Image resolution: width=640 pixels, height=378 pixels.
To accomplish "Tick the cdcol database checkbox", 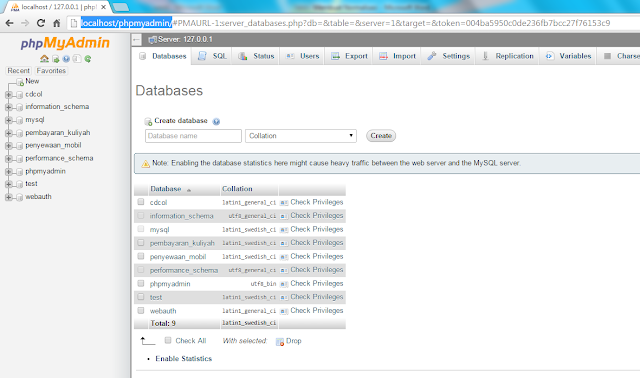I will click(141, 202).
